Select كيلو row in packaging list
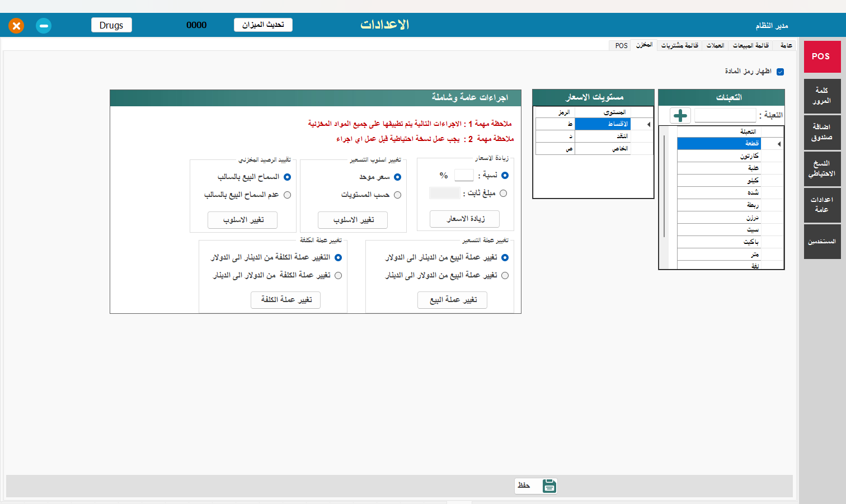Screen dimensions: 846x504 pyautogui.click(x=719, y=180)
